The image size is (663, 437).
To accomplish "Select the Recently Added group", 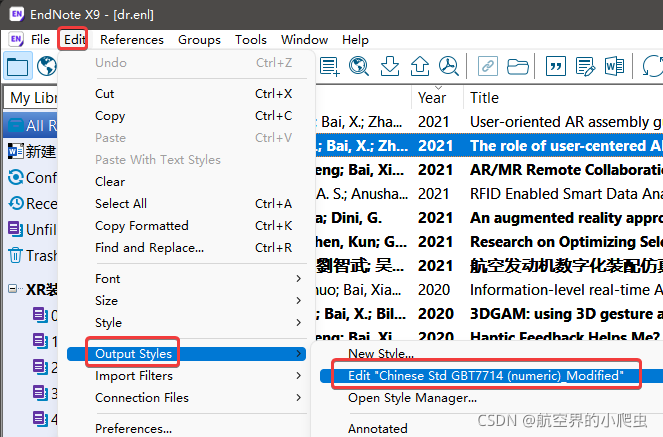I will [32, 204].
